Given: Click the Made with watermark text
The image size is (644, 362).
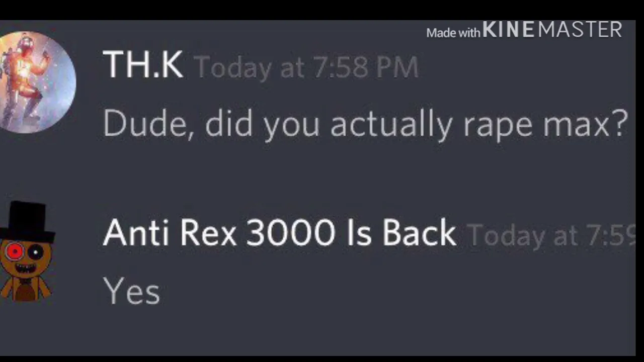Looking at the screenshot, I should (x=453, y=33).
